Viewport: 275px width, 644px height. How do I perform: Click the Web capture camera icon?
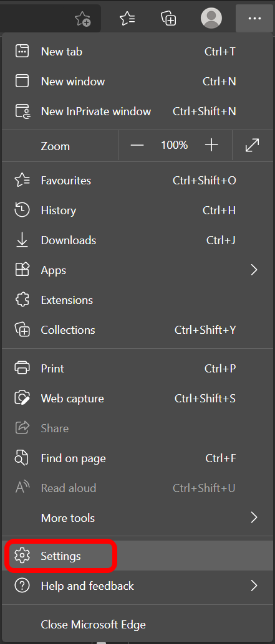click(22, 399)
